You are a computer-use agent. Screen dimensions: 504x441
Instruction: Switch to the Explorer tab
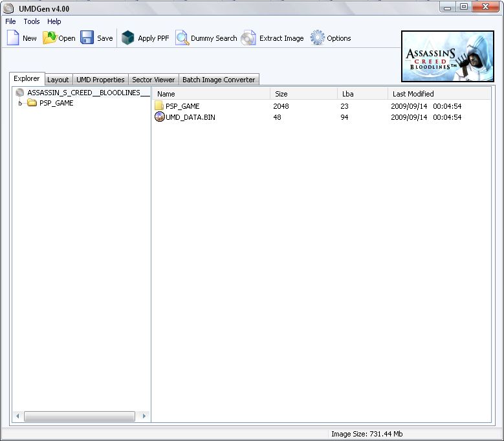tap(27, 78)
